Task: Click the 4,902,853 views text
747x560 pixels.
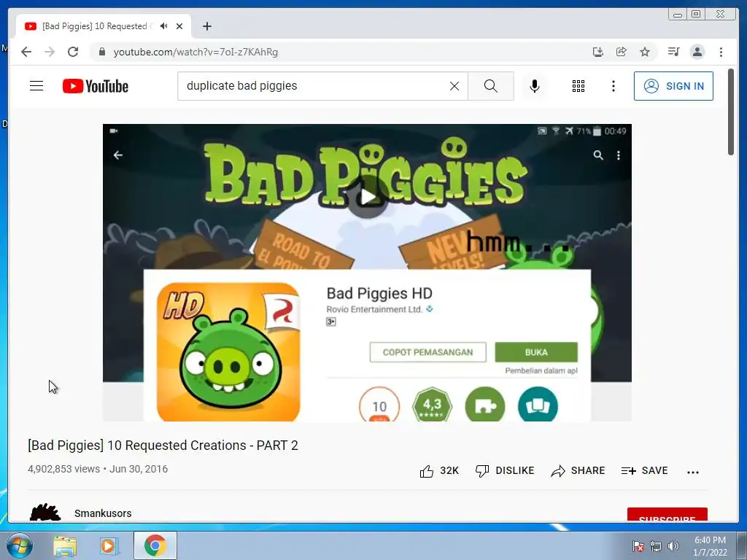Action: (x=64, y=469)
